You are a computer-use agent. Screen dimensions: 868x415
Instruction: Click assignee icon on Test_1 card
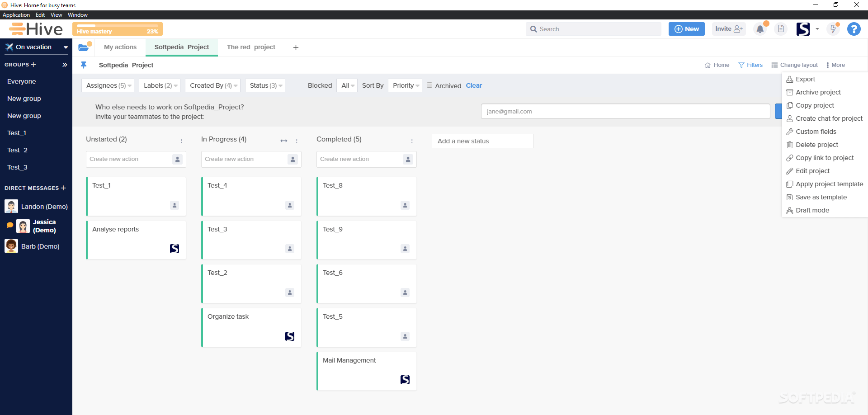(x=175, y=205)
